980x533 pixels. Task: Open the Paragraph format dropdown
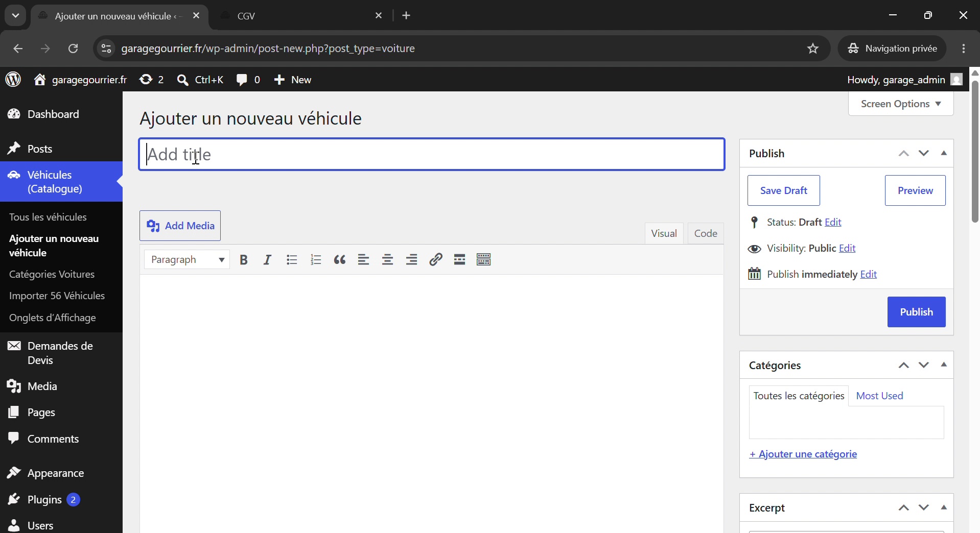187,260
